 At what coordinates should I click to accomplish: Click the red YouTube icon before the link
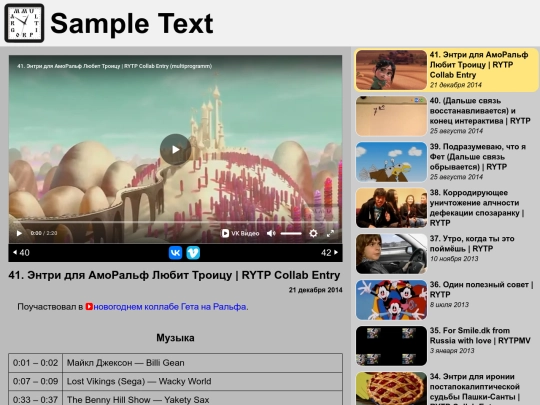click(x=89, y=306)
